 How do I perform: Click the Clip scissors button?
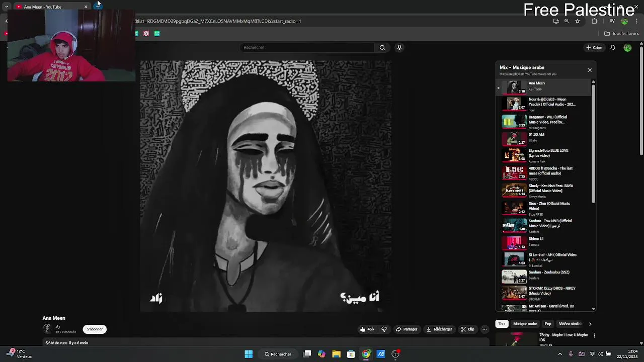[467, 329]
